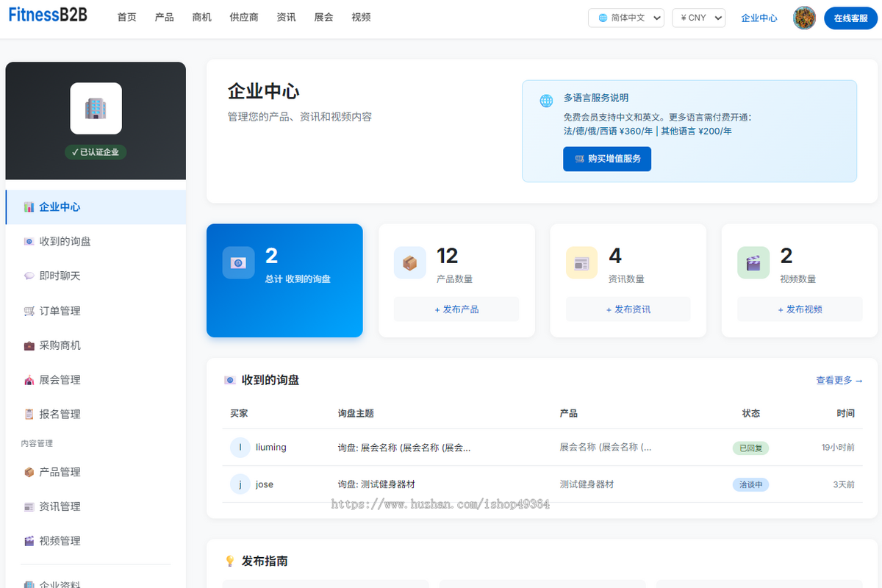Click the 企业中心 chart icon in sidebar

(x=29, y=207)
